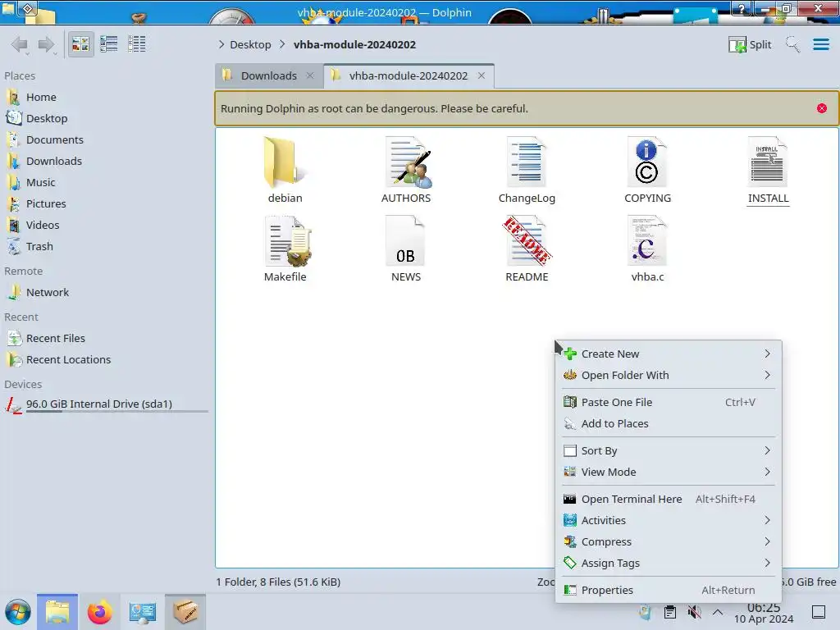Switch to Details view mode
The height and width of the screenshot is (630, 840).
pyautogui.click(x=137, y=44)
